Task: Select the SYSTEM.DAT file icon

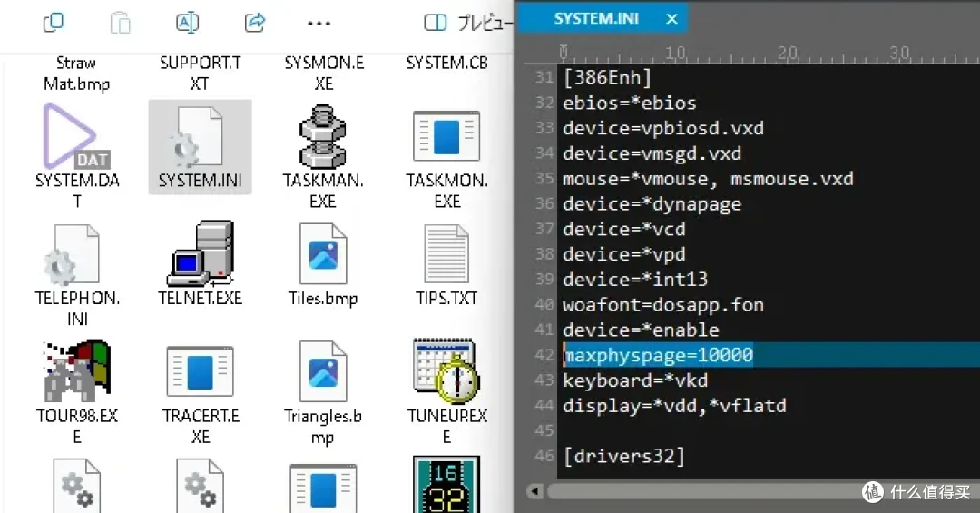Action: pos(76,136)
